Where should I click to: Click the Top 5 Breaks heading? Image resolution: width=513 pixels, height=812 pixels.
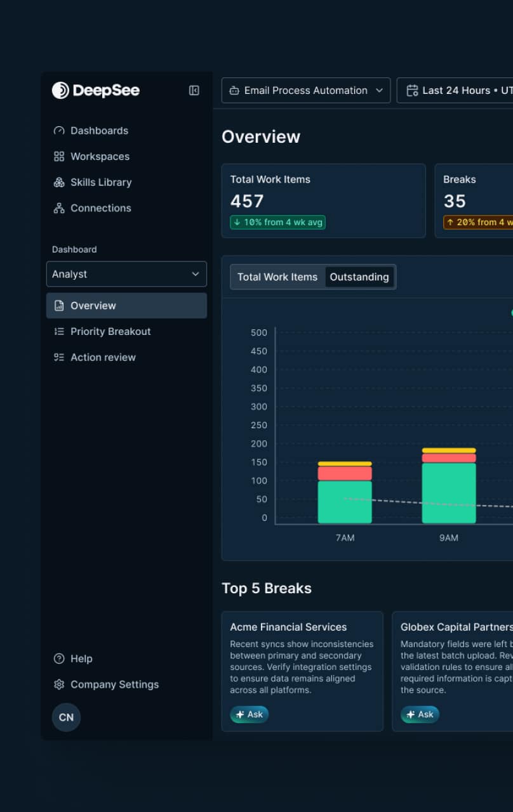point(267,588)
